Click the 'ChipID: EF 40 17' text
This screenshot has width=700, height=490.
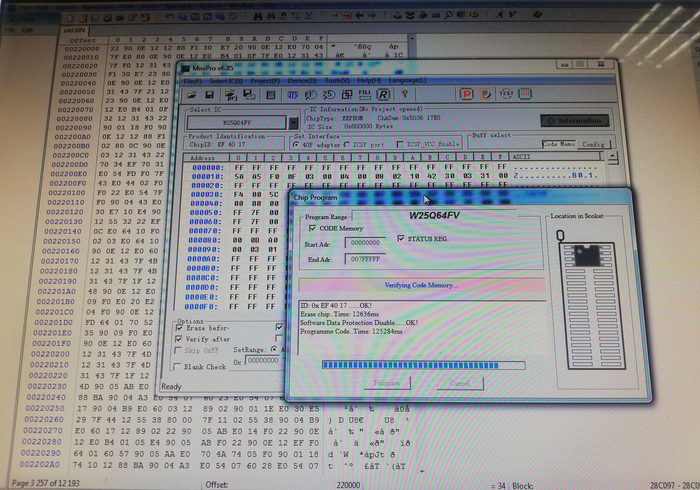click(x=217, y=144)
